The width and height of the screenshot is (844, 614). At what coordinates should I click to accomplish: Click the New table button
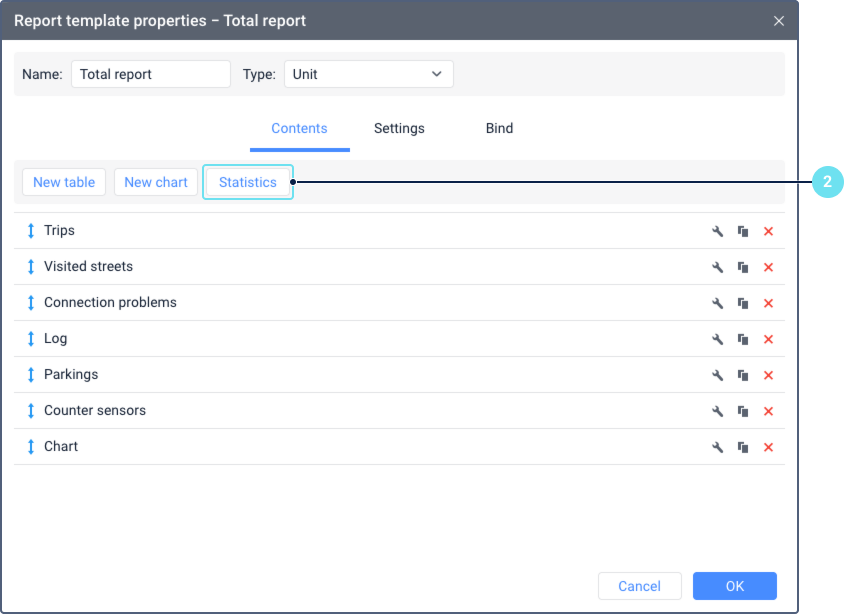[x=64, y=182]
